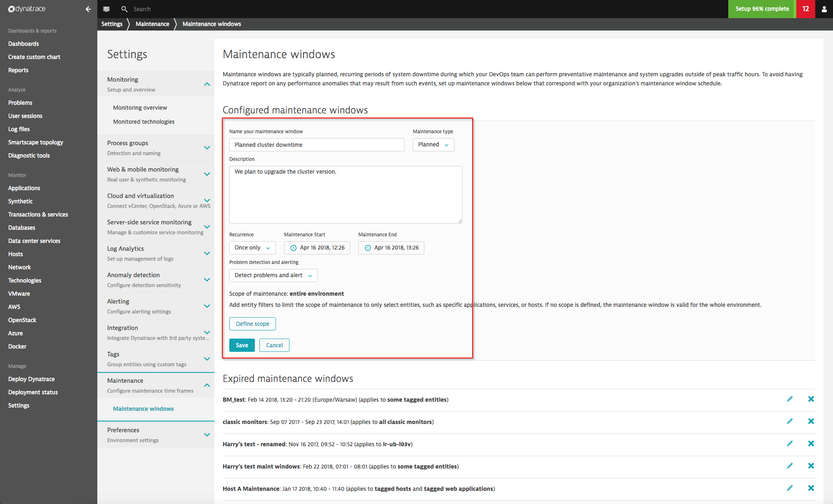833x504 pixels.
Task: Delete the Host A Maintenance window
Action: (x=811, y=488)
